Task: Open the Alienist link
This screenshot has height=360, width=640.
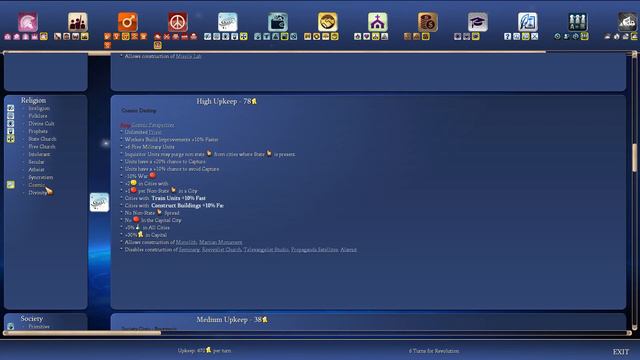Action: coord(349,250)
